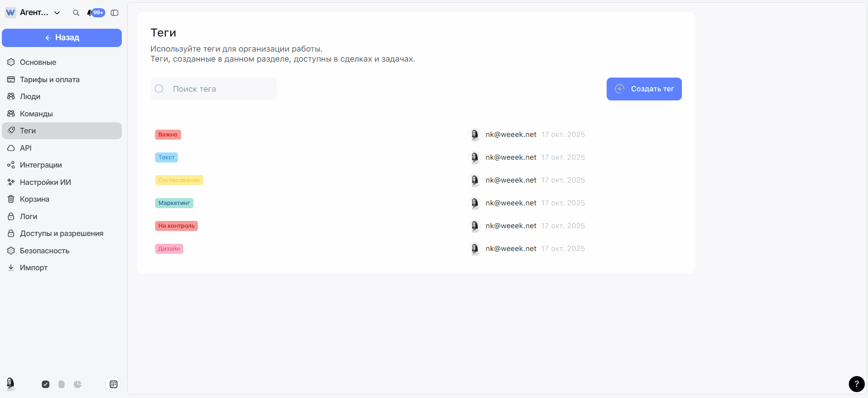
Task: Open the analytics pie chart icon
Action: (x=78, y=384)
